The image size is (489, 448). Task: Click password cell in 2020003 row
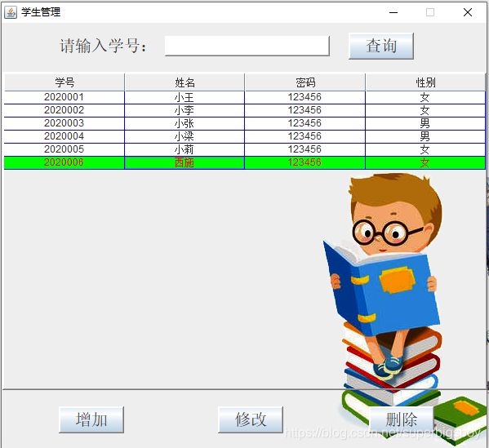pyautogui.click(x=305, y=123)
